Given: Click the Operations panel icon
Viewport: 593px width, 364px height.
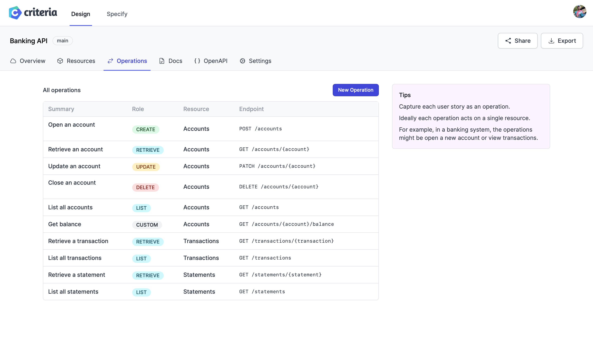Looking at the screenshot, I should click(111, 60).
